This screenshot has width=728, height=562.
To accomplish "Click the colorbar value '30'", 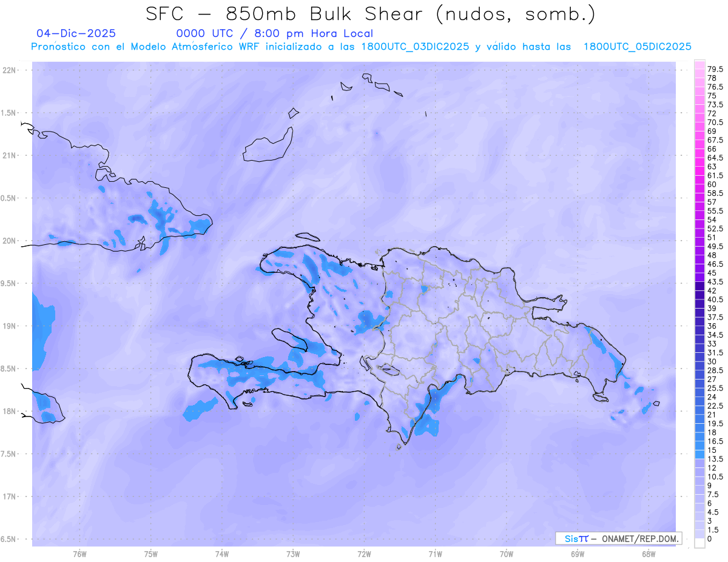I will 712,361.
